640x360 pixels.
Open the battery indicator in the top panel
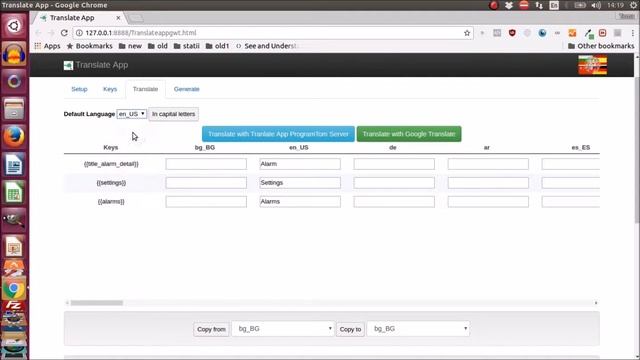(580, 5)
